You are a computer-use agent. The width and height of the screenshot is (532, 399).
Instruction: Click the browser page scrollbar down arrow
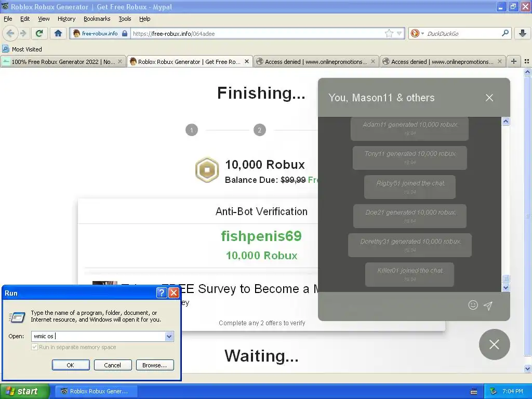click(x=528, y=368)
